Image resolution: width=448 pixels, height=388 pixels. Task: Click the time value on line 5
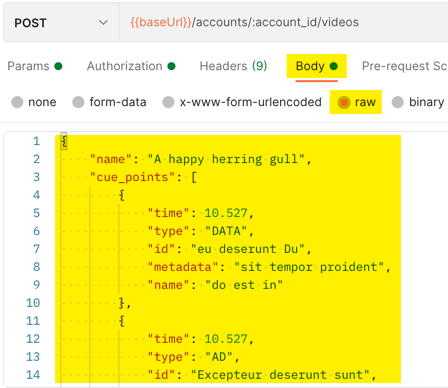click(x=226, y=213)
